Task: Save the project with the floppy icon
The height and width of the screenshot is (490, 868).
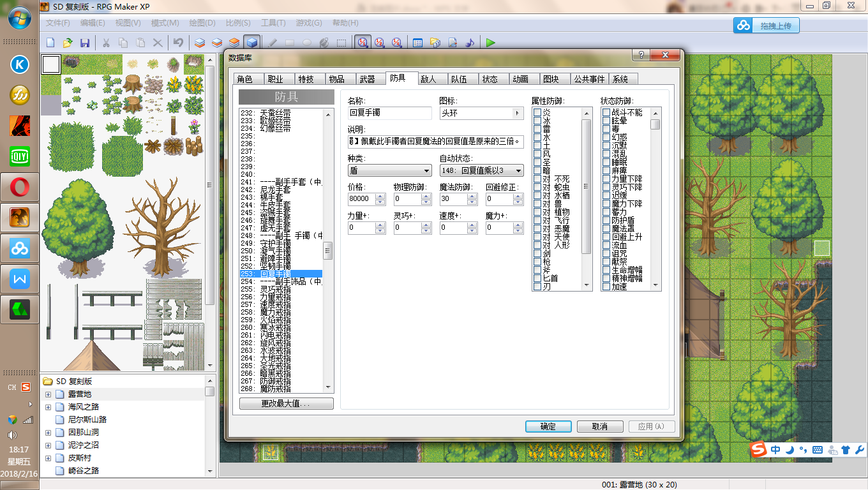Action: point(84,43)
